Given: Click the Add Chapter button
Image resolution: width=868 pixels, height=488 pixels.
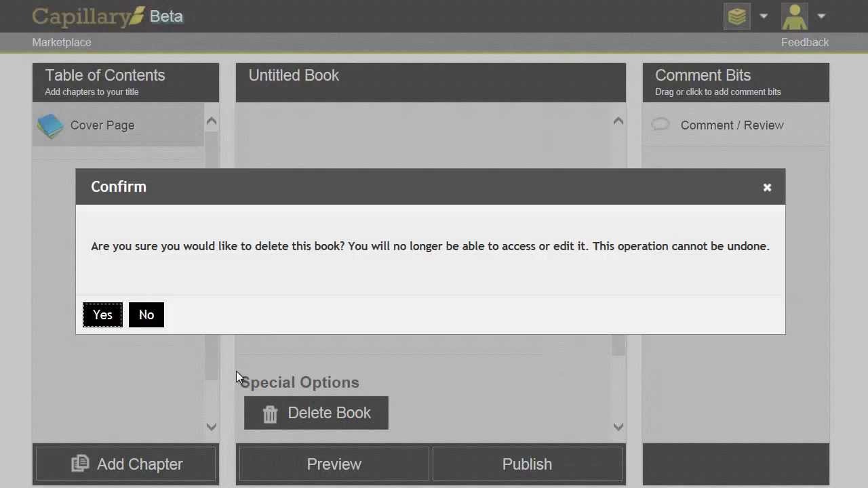Looking at the screenshot, I should [x=126, y=464].
